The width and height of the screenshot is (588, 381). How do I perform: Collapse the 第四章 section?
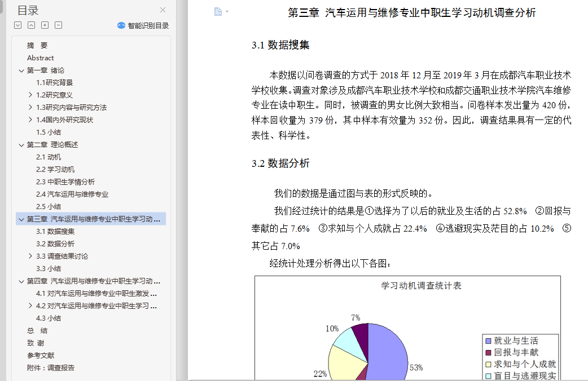[21, 281]
